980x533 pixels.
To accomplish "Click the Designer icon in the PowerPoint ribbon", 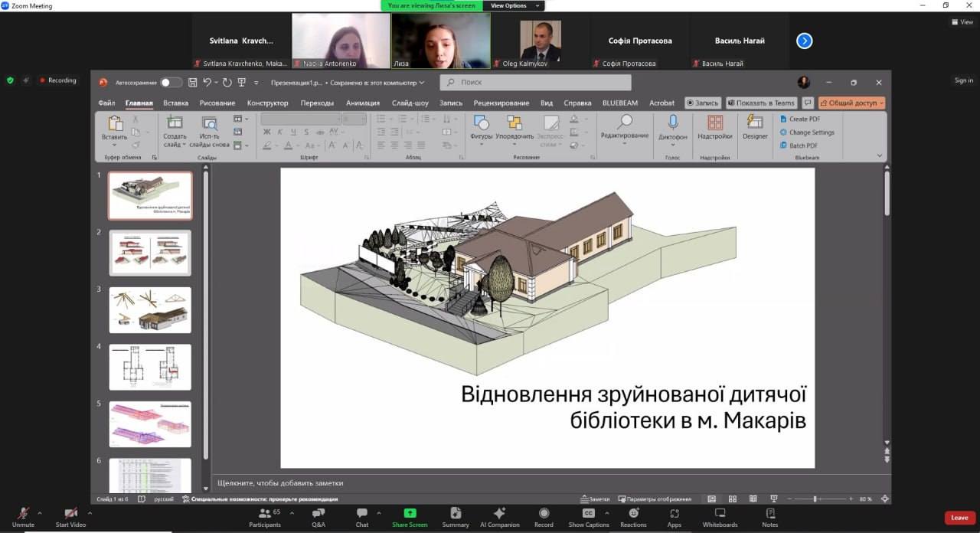I will point(755,126).
